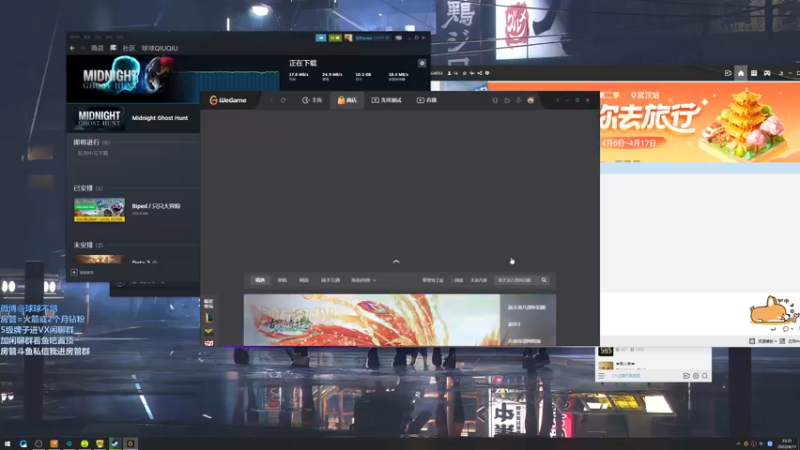Open Steam download settings gear icon

pyautogui.click(x=422, y=63)
